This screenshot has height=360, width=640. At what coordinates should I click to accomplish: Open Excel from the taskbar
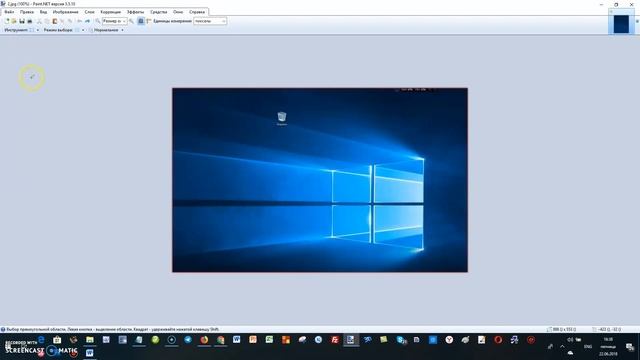269,340
